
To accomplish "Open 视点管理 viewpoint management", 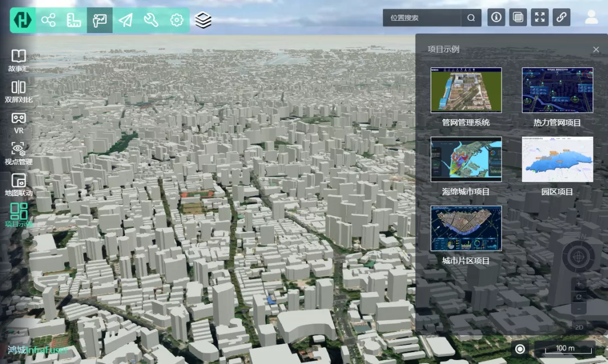I will (x=19, y=154).
